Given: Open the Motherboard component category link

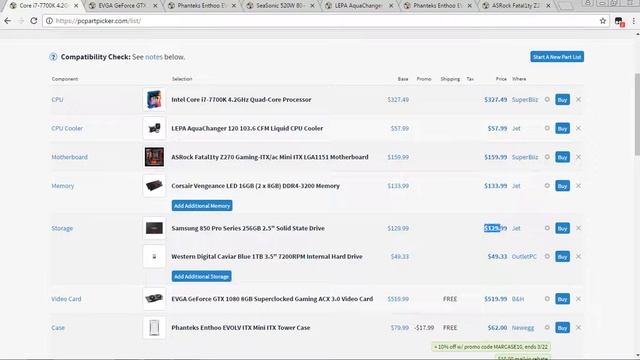Looking at the screenshot, I should pos(69,157).
